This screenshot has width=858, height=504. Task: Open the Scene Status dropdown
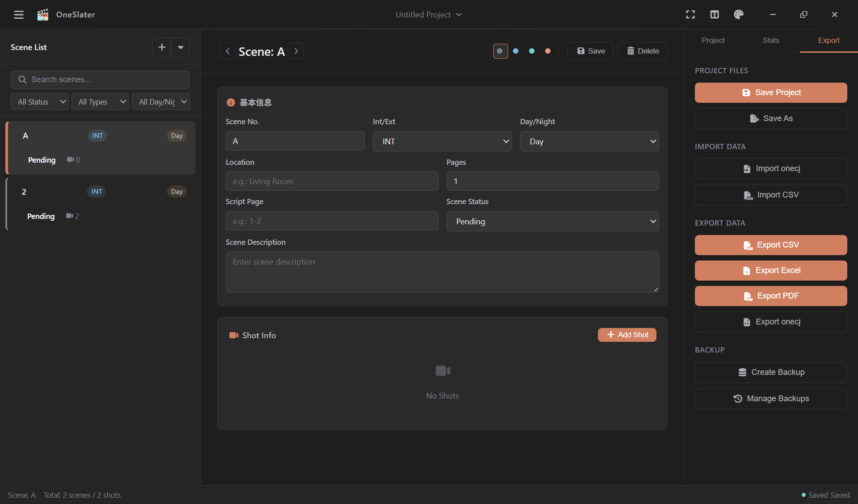552,221
